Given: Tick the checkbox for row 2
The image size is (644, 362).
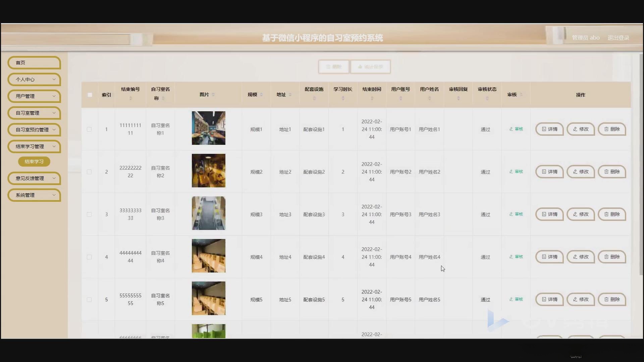Looking at the screenshot, I should tap(90, 172).
